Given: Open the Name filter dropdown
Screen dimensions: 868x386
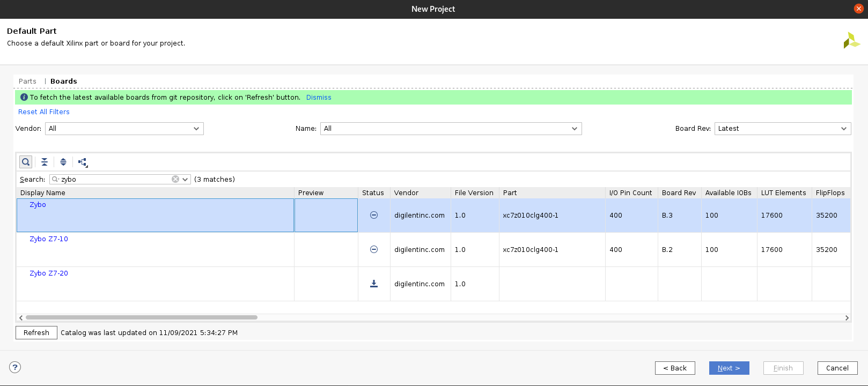Looking at the screenshot, I should click(x=451, y=129).
